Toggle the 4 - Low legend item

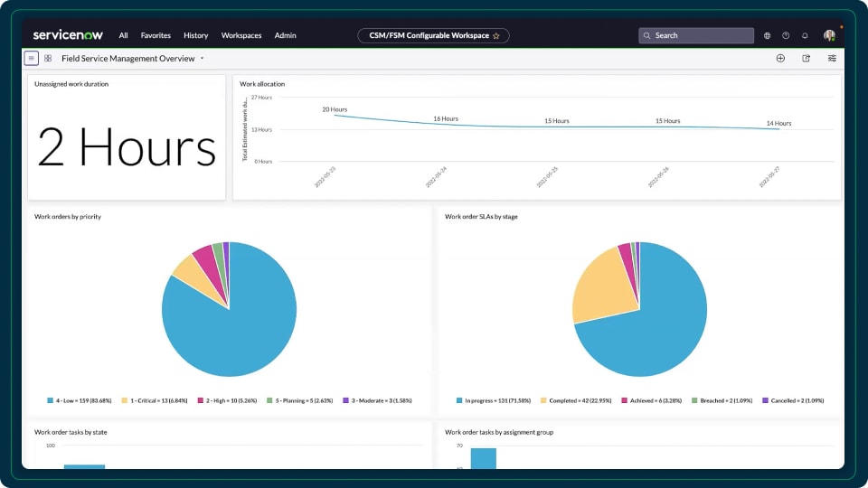tap(84, 400)
